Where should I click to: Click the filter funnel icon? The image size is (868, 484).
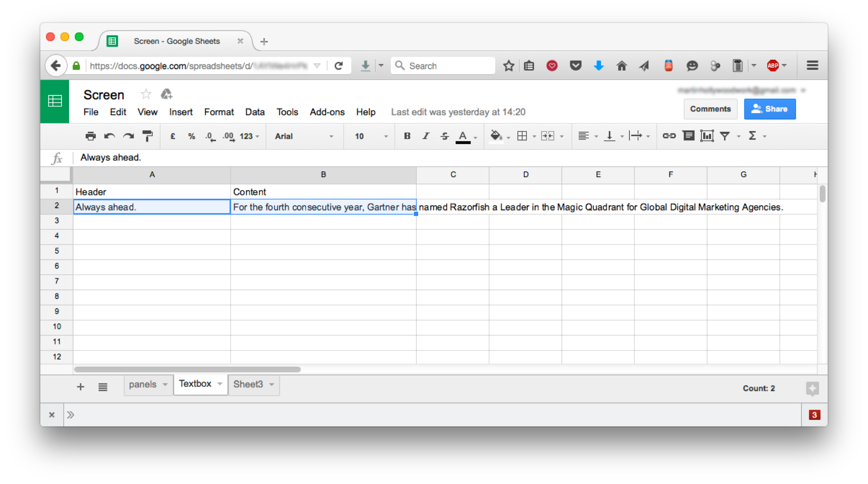pyautogui.click(x=725, y=136)
